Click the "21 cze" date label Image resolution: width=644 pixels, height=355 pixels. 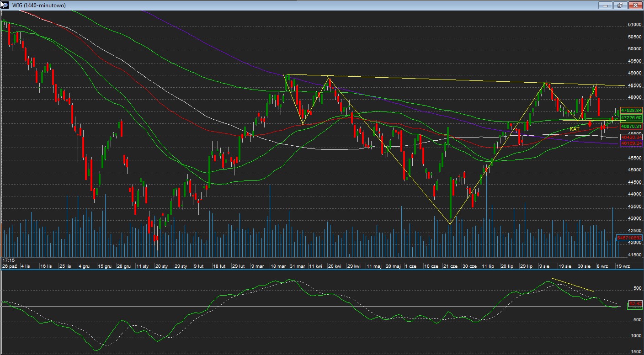point(450,265)
